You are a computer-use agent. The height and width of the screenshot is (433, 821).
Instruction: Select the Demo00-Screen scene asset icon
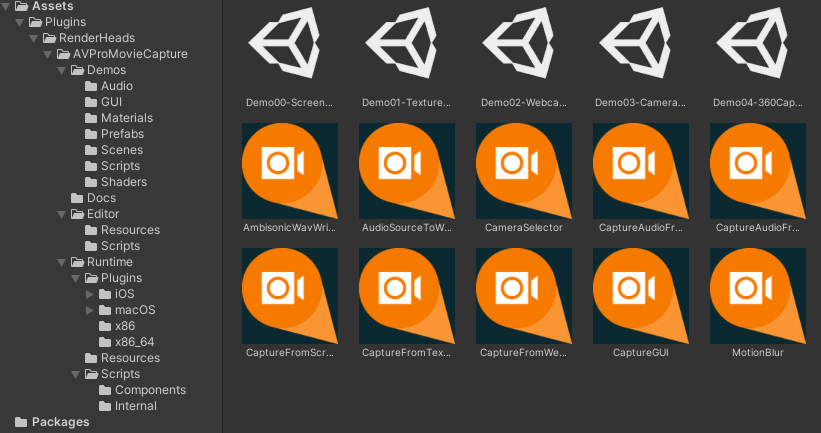click(x=289, y=45)
